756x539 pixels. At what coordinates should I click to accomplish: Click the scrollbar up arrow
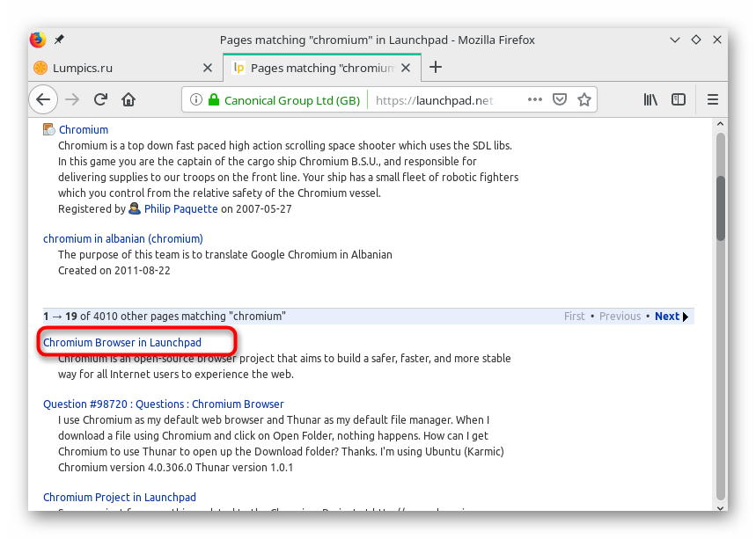[x=720, y=124]
